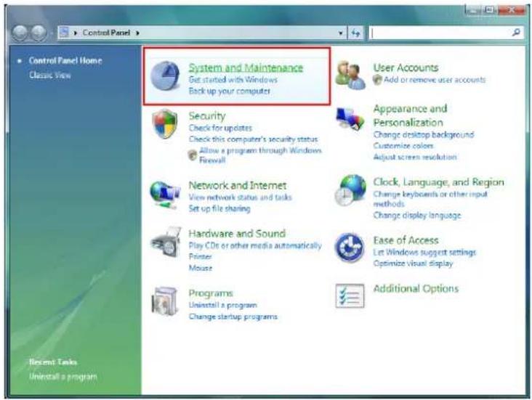The width and height of the screenshot is (532, 400).
Task: Click Allow a program through Windows Firewall
Action: tap(260, 155)
